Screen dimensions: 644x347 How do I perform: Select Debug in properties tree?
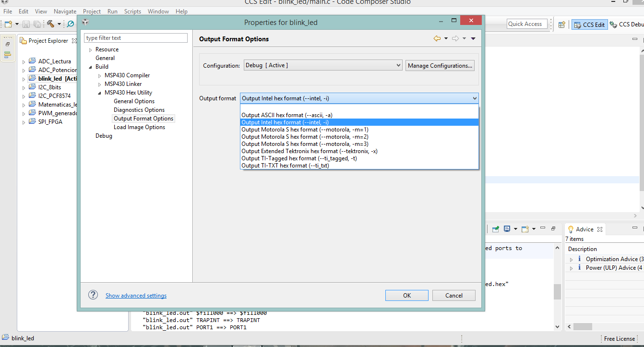(104, 136)
